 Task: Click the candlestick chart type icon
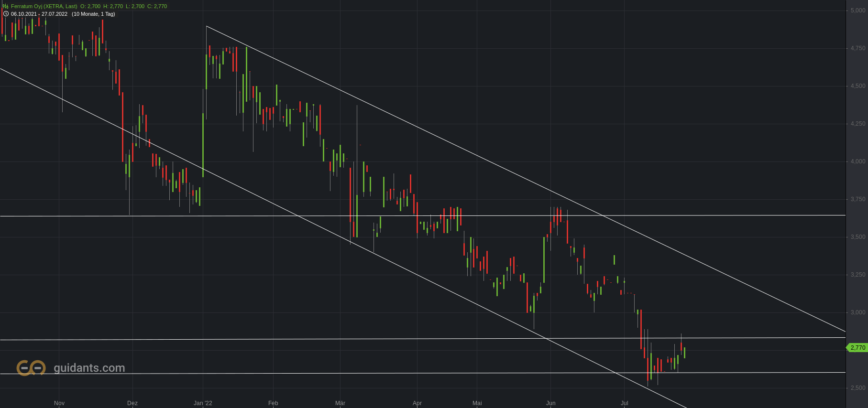click(x=6, y=6)
